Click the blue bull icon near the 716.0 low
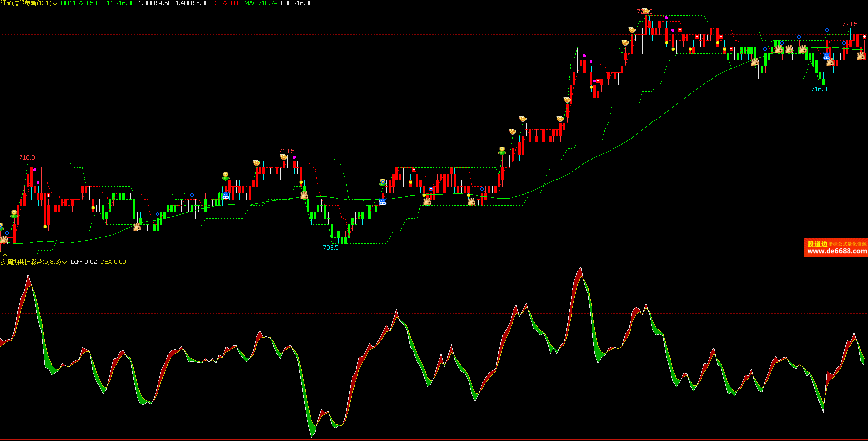Image resolution: width=868 pixels, height=441 pixels. pos(826,56)
